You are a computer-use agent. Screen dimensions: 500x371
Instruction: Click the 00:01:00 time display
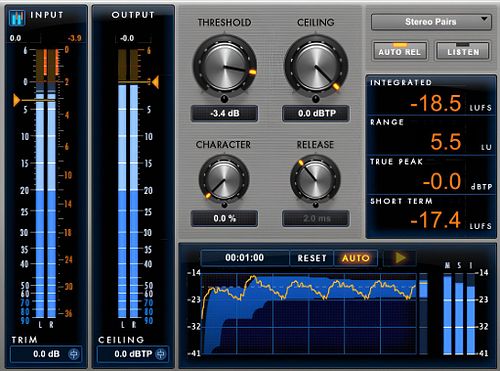[x=245, y=258]
